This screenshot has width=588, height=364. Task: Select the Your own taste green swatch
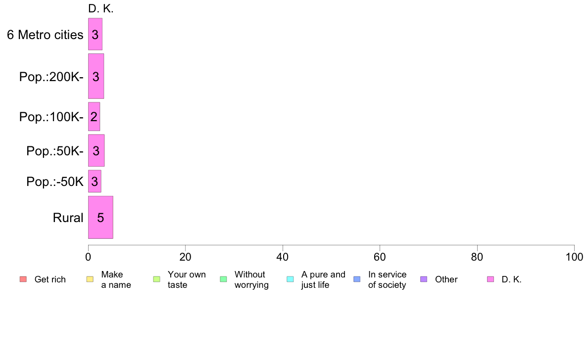pyautogui.click(x=157, y=279)
